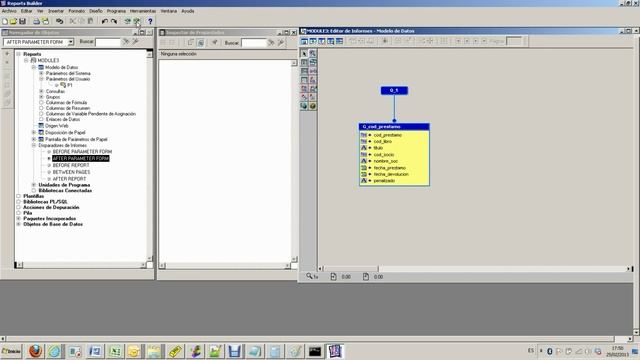Click find-next icon in Object Navigator search

tap(126, 42)
